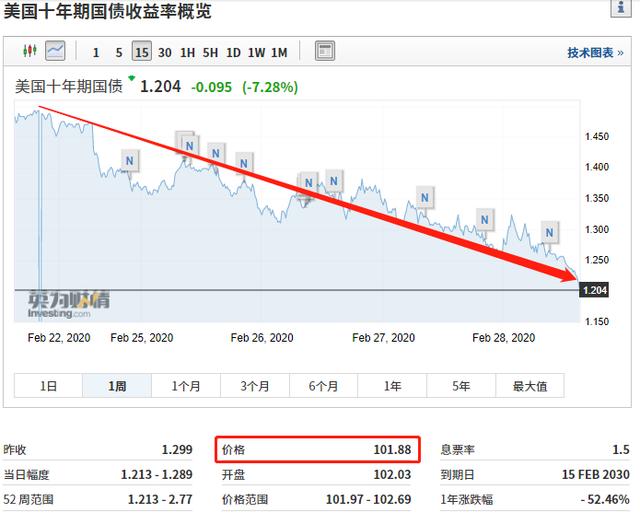Choose the 30 minute interval
Viewport: 640px width, 513px height.
click(x=164, y=53)
